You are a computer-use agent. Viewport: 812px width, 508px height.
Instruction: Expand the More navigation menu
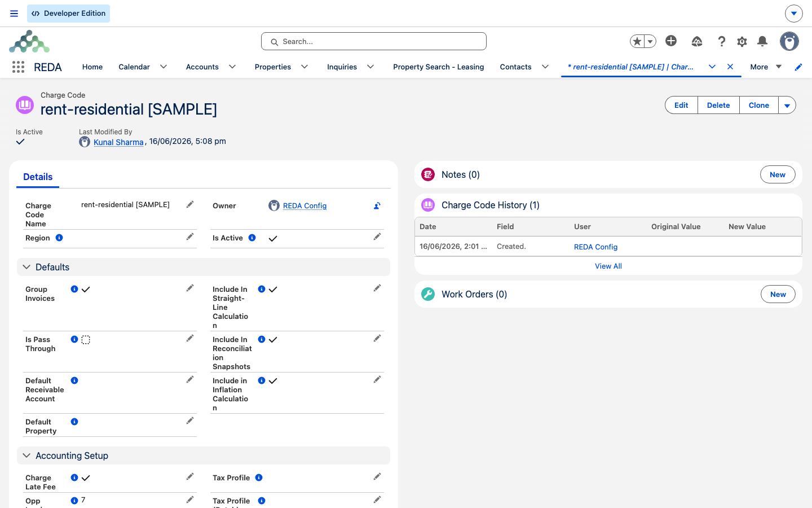766,67
